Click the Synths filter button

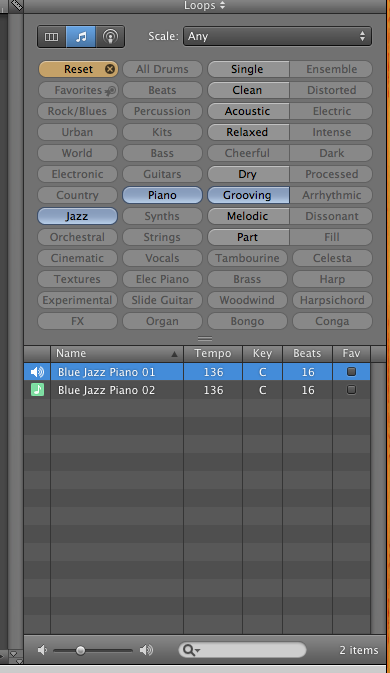162,216
